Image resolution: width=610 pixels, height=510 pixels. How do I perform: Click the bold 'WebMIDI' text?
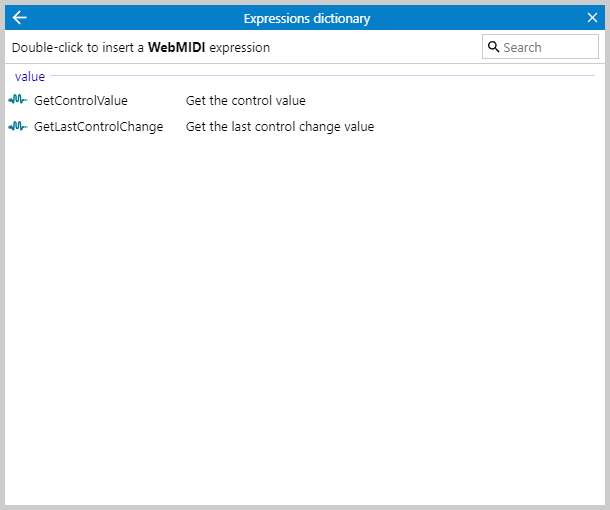pyautogui.click(x=177, y=47)
